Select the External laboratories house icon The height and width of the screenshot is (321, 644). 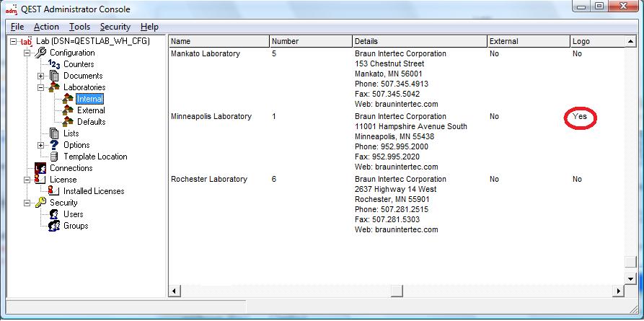(68, 110)
